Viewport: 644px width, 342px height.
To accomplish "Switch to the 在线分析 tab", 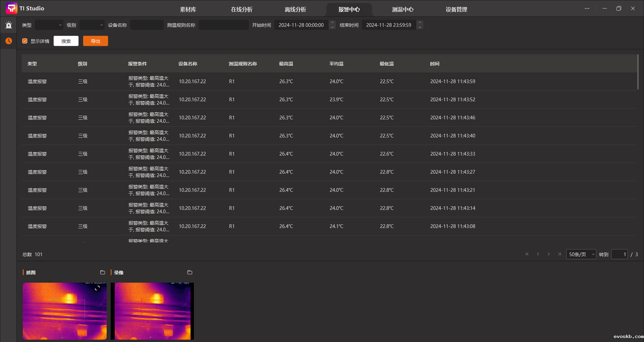I will click(241, 9).
